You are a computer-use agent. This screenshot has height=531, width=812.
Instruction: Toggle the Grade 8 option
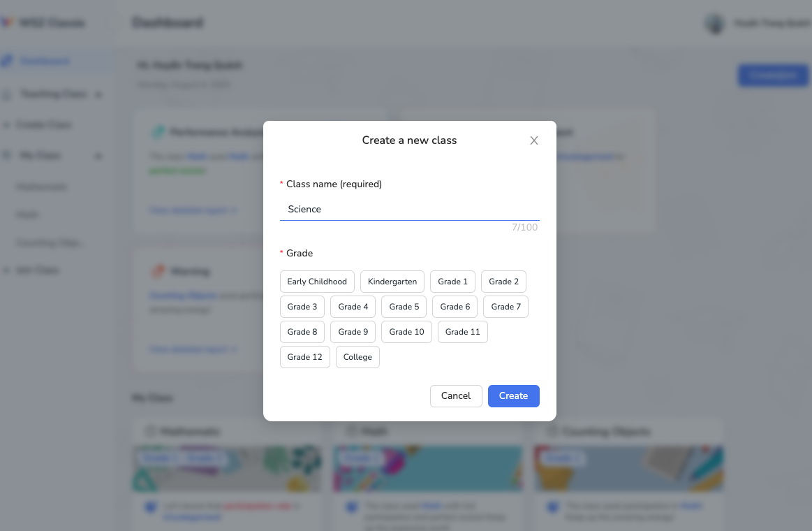click(x=302, y=332)
